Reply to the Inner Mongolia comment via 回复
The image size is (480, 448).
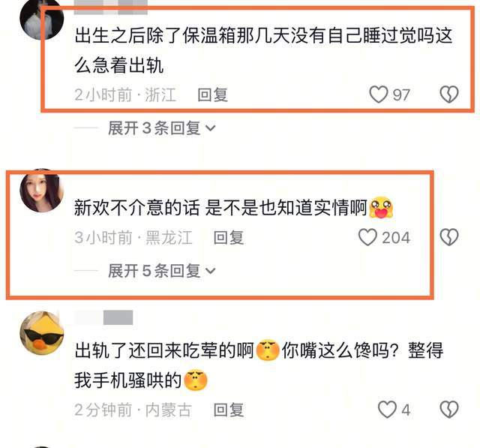point(229,410)
